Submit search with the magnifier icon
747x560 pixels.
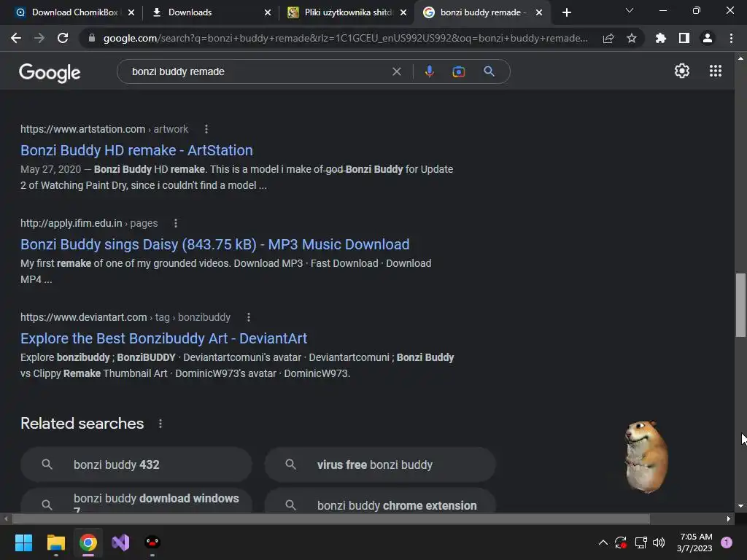click(489, 71)
